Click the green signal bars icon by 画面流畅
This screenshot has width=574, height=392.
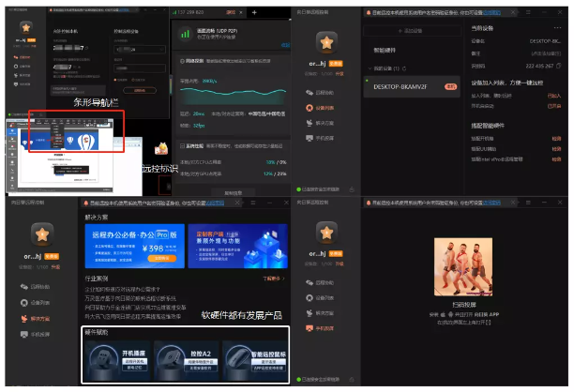click(x=185, y=34)
